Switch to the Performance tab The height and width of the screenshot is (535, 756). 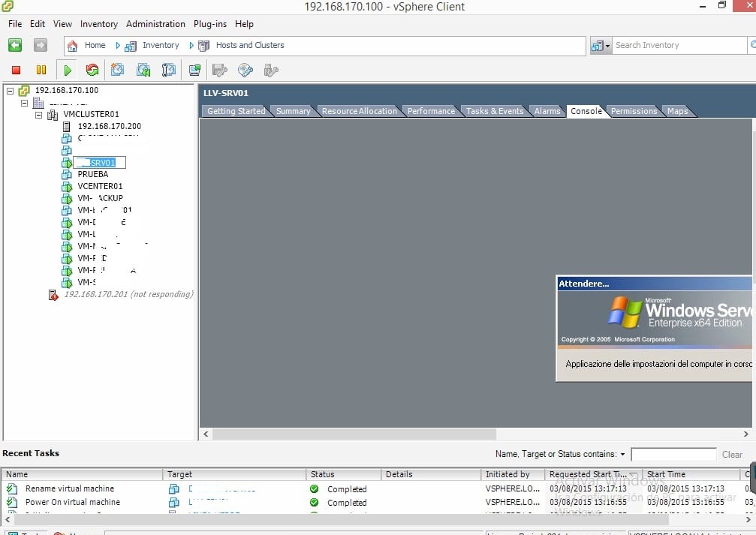[x=432, y=111]
